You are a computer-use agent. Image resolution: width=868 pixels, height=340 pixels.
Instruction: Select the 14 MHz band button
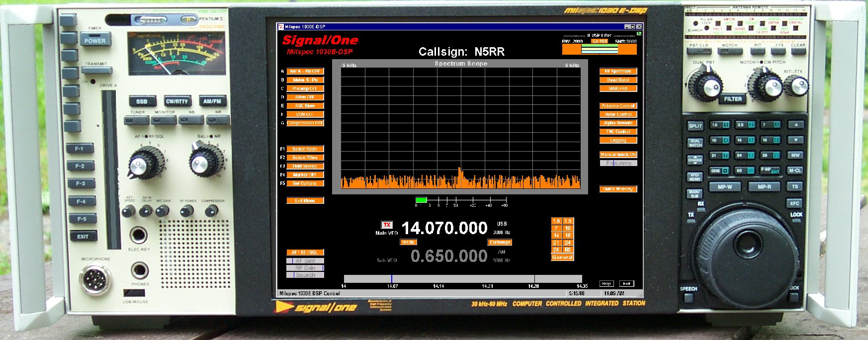click(557, 235)
